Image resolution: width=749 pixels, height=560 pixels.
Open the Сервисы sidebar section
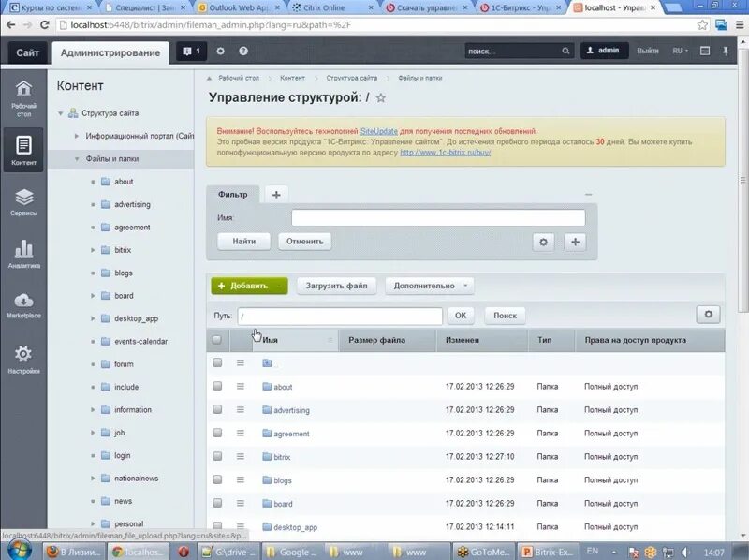[x=23, y=202]
